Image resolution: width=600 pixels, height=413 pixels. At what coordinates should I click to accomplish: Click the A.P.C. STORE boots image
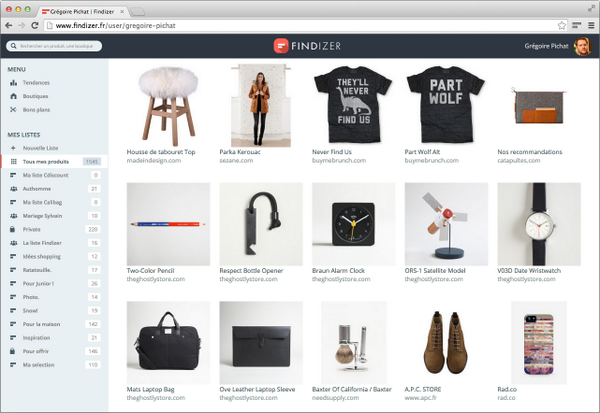tap(446, 343)
